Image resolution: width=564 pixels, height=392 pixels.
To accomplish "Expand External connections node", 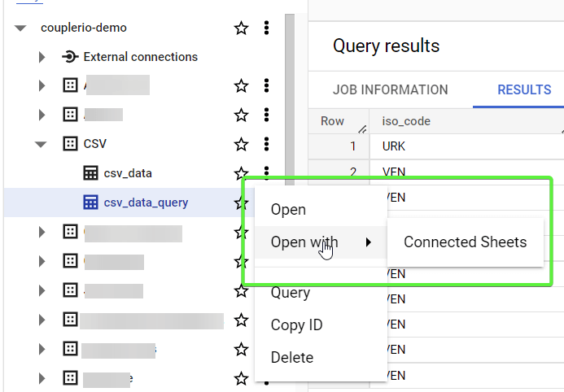I will (x=42, y=57).
